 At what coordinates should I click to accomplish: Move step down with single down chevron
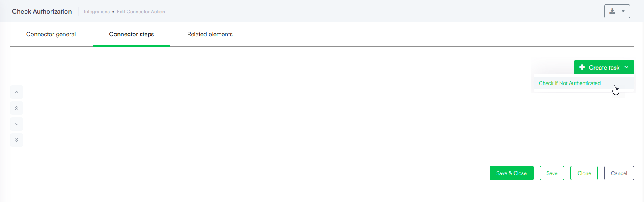[16, 124]
